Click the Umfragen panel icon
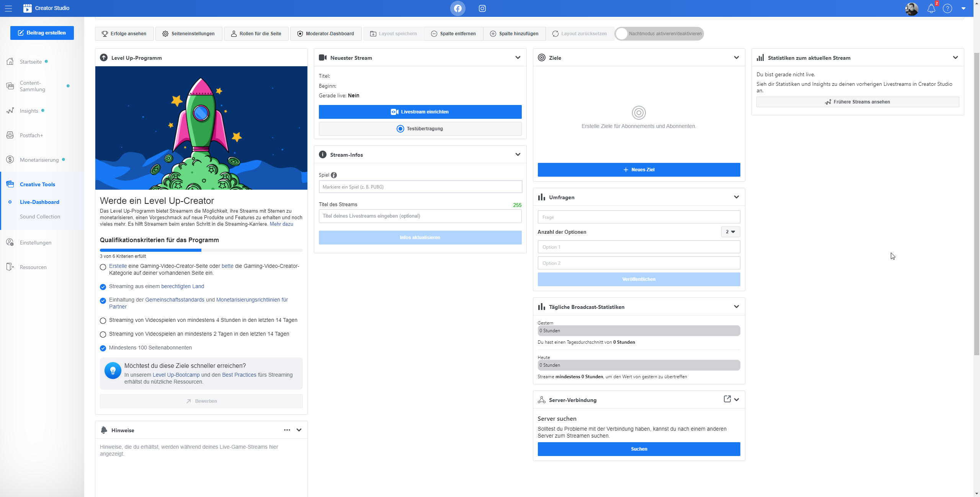The width and height of the screenshot is (980, 497). tap(541, 197)
